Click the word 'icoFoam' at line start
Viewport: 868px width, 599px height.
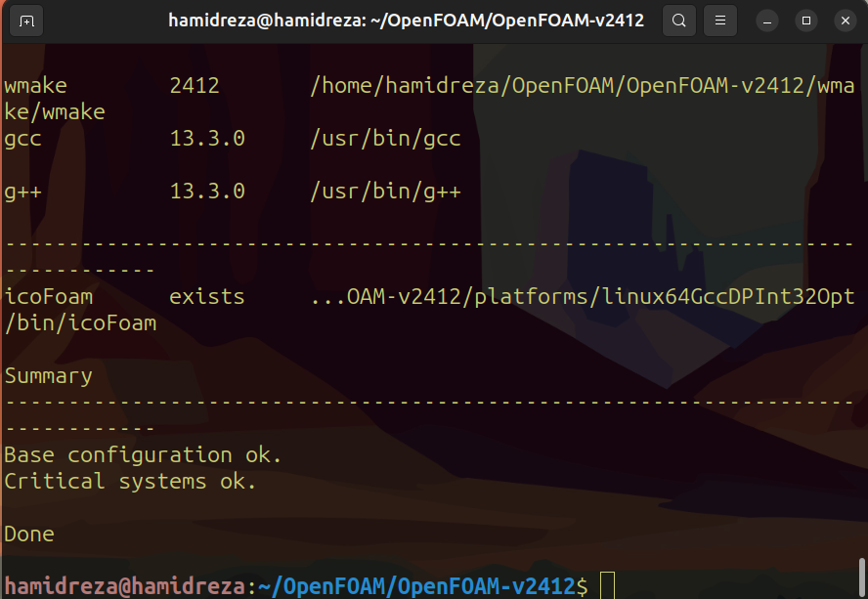49,297
